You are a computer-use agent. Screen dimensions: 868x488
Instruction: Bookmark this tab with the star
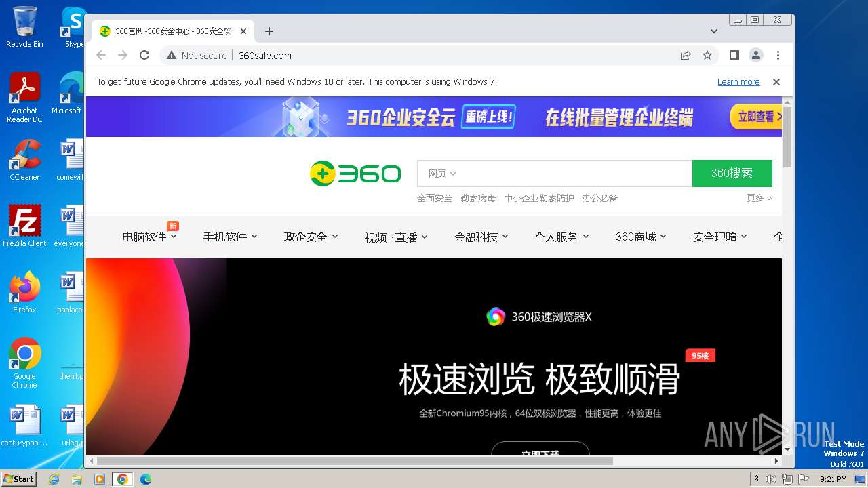click(x=707, y=56)
